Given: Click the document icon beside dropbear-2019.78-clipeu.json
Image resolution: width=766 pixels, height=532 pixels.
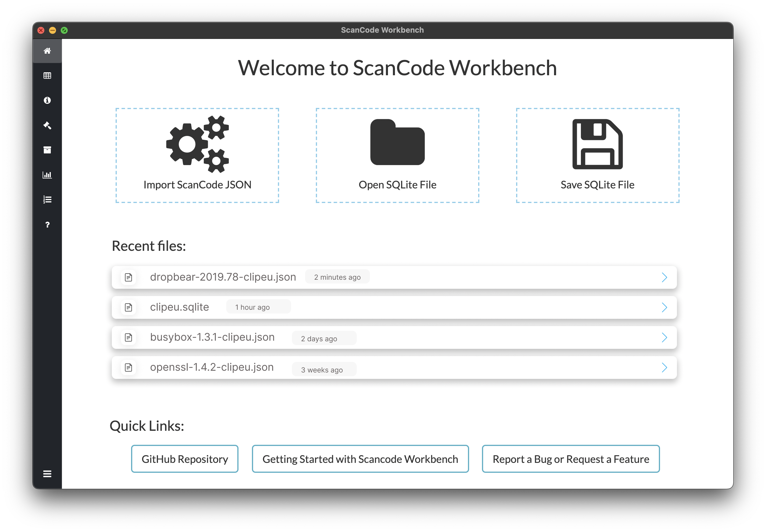Looking at the screenshot, I should 128,277.
